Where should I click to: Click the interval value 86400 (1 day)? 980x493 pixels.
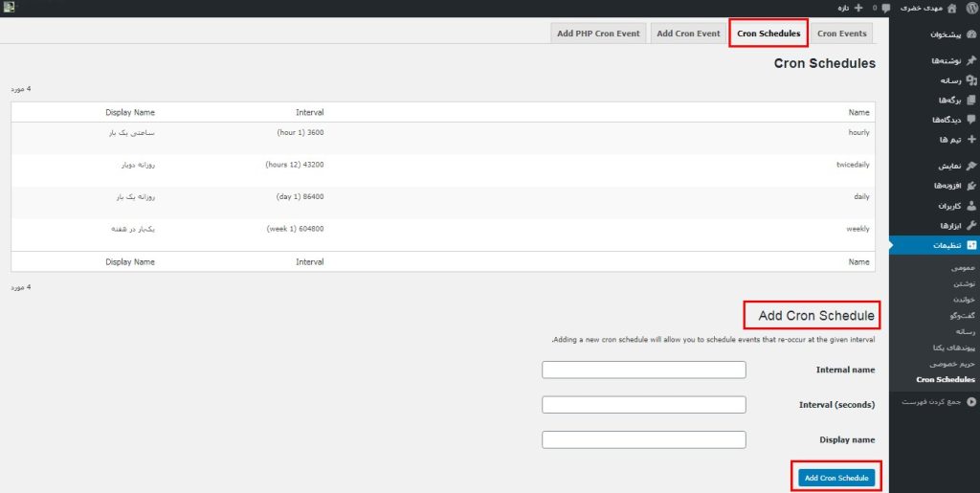tap(300, 197)
